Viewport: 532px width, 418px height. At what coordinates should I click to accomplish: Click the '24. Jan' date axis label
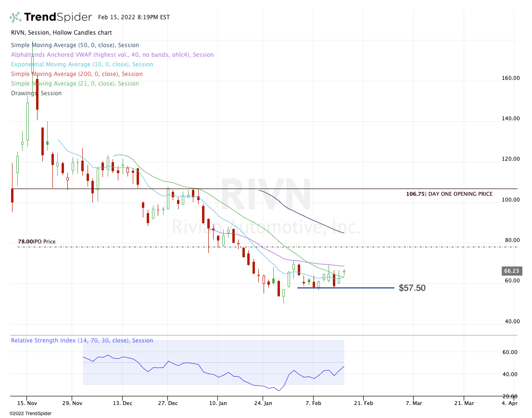263,403
